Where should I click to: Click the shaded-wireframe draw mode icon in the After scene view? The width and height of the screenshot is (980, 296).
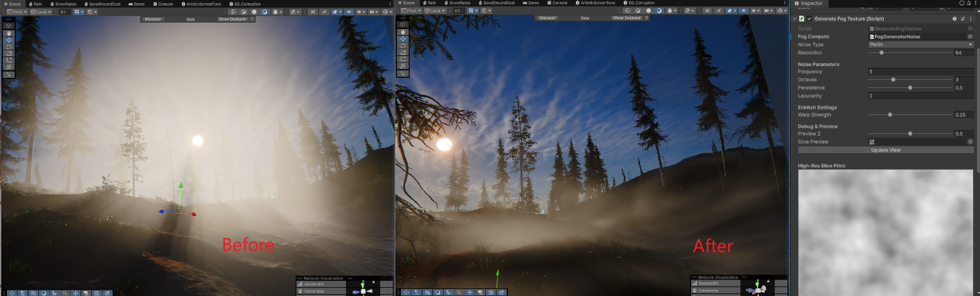(x=638, y=11)
